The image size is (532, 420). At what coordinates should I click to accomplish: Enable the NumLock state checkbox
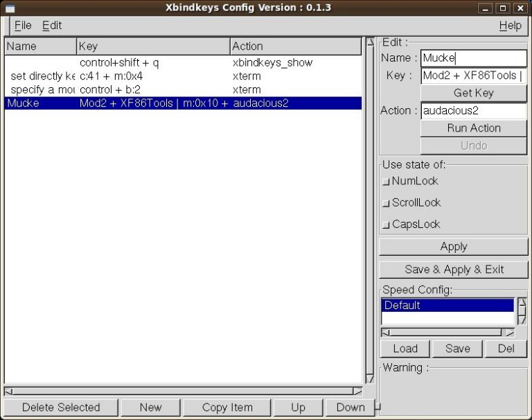(385, 182)
